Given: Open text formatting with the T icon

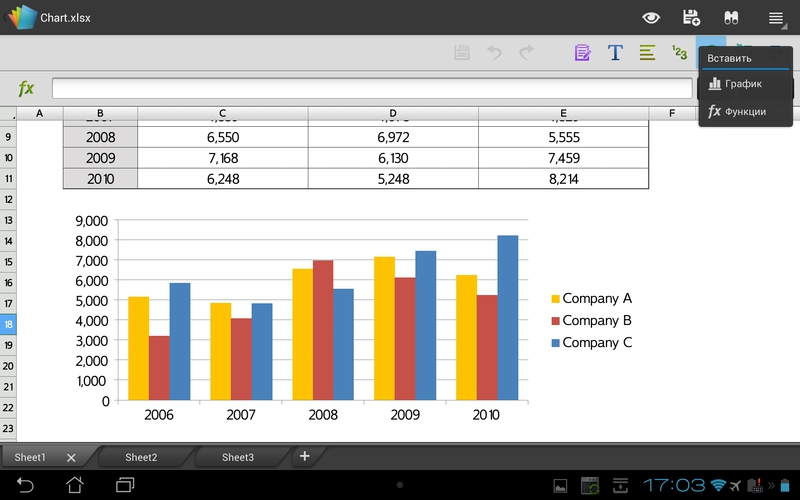Looking at the screenshot, I should coord(615,53).
